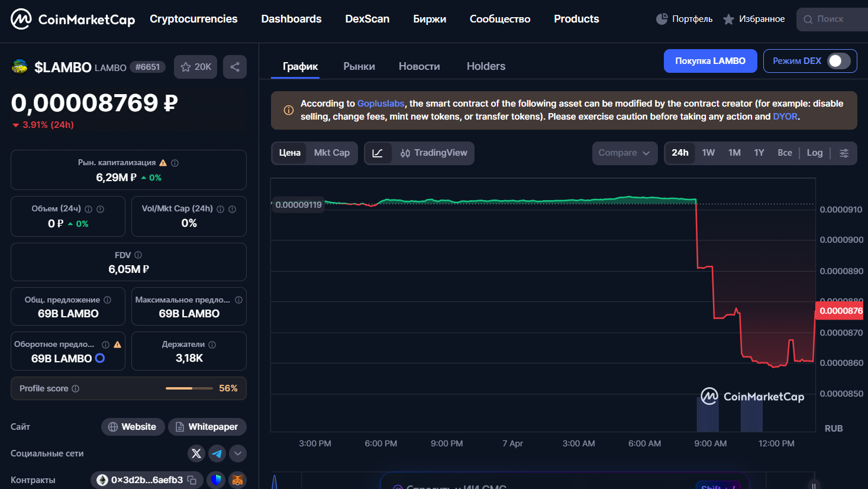Click the contract address 0×3d2b...6aefb3

click(x=147, y=480)
